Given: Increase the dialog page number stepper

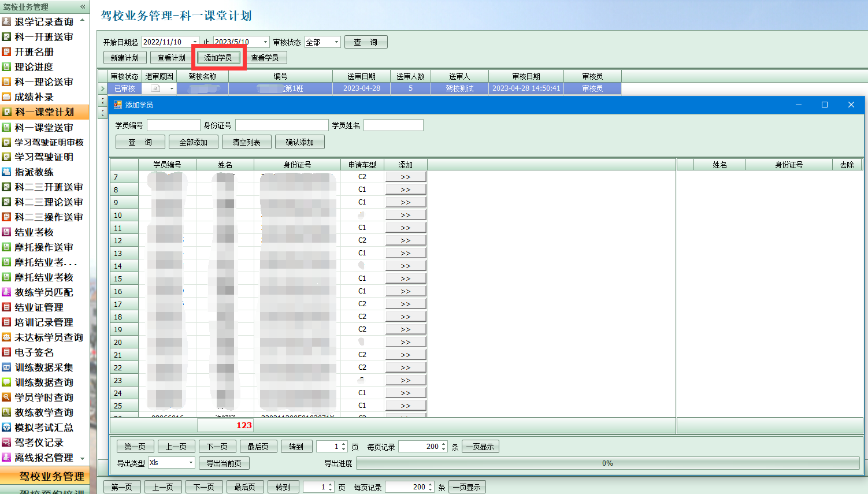Looking at the screenshot, I should coord(344,444).
